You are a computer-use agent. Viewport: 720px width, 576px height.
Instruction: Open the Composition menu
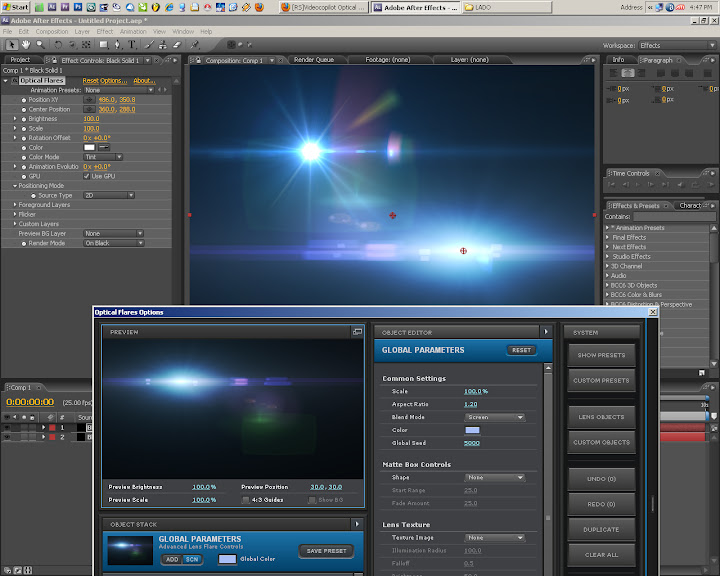pyautogui.click(x=52, y=31)
